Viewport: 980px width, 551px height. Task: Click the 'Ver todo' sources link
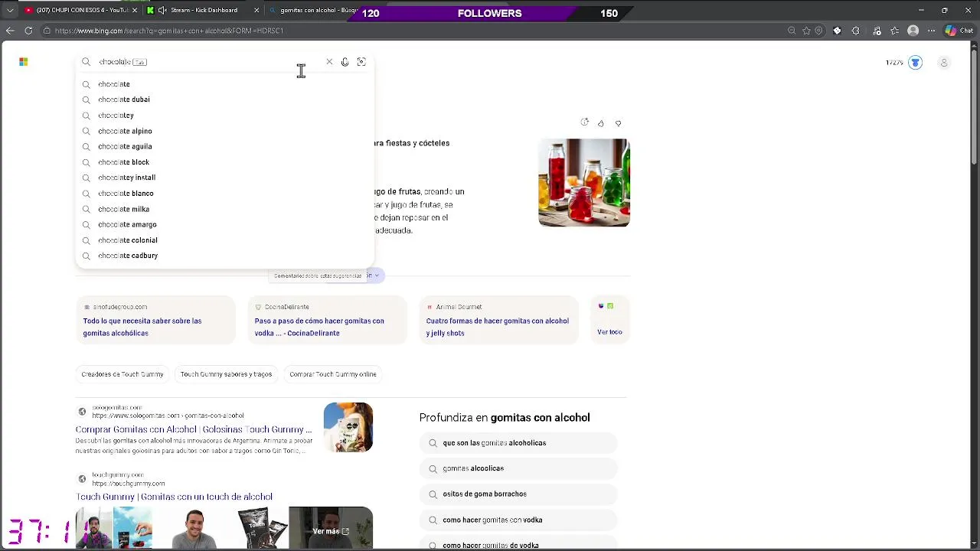click(609, 332)
